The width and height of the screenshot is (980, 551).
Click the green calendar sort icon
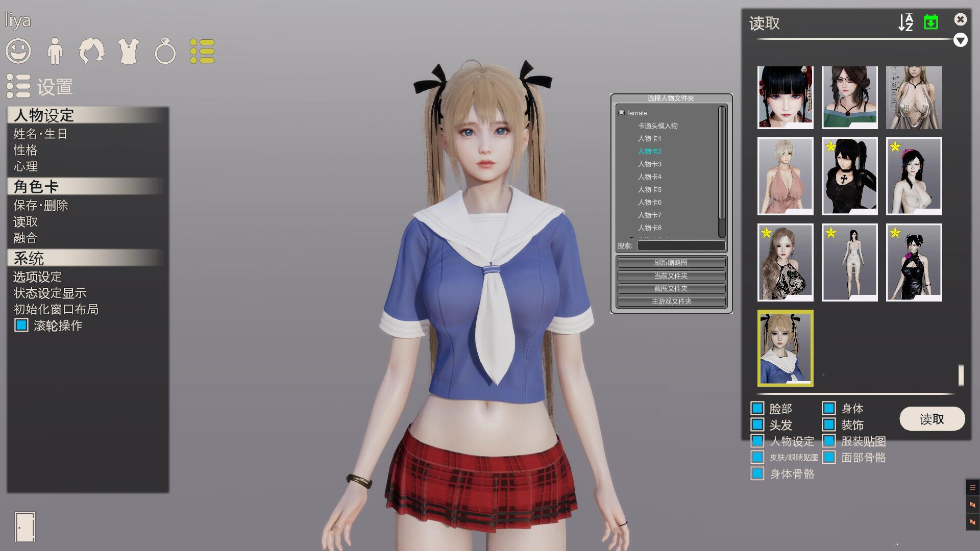pyautogui.click(x=931, y=22)
